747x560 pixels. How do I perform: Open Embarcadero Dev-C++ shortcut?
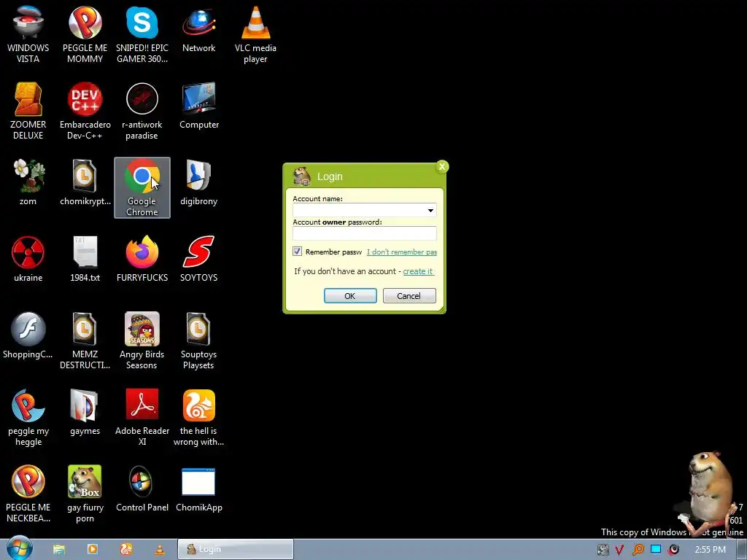pos(85,111)
